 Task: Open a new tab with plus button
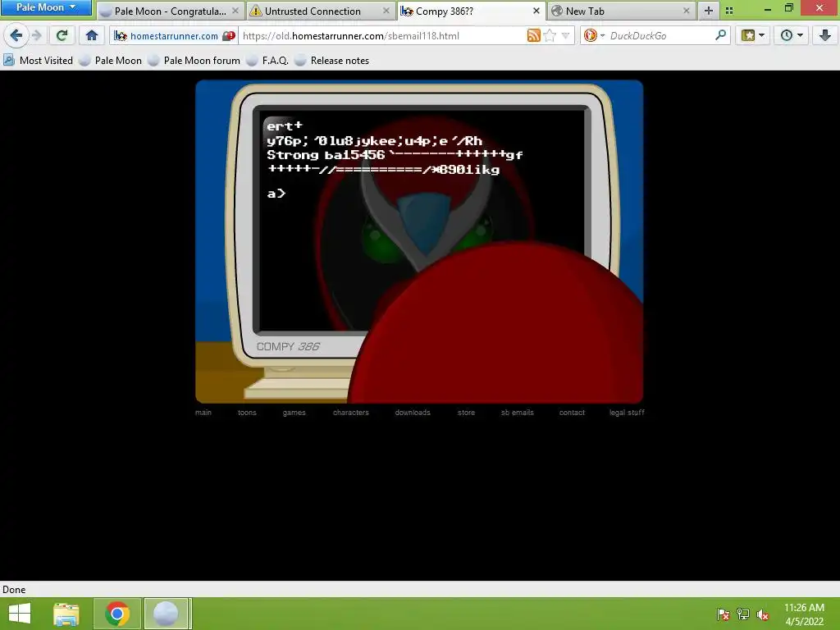tap(708, 11)
